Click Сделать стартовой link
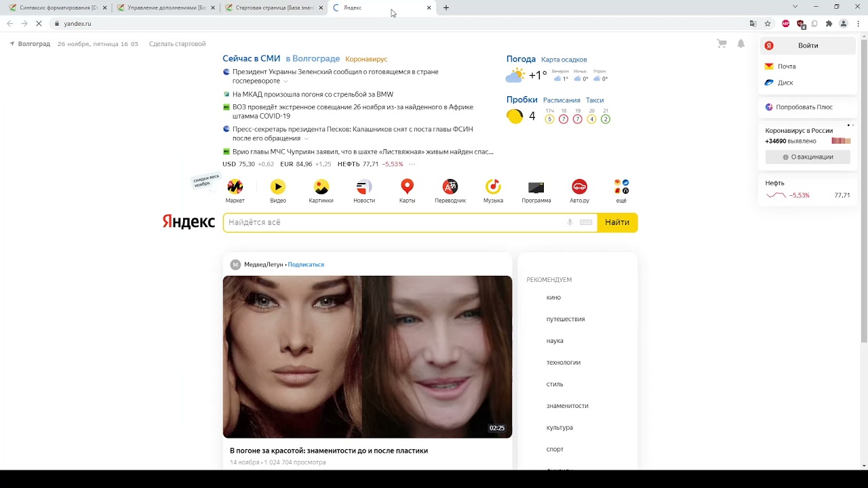Viewport: 868px width, 488px height. point(177,44)
